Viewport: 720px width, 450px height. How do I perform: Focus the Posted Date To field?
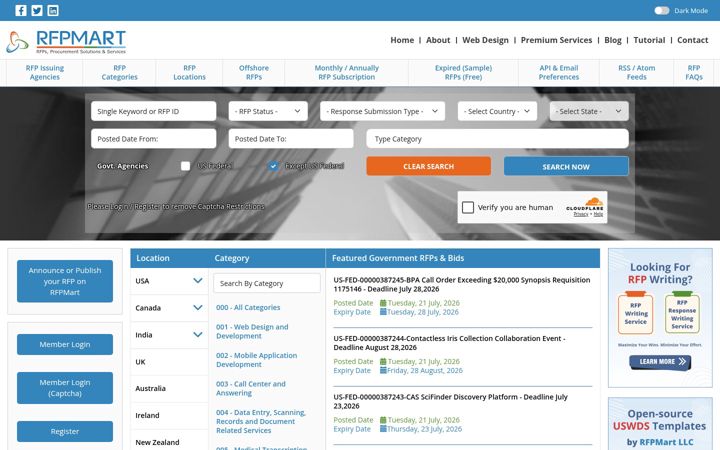[291, 139]
